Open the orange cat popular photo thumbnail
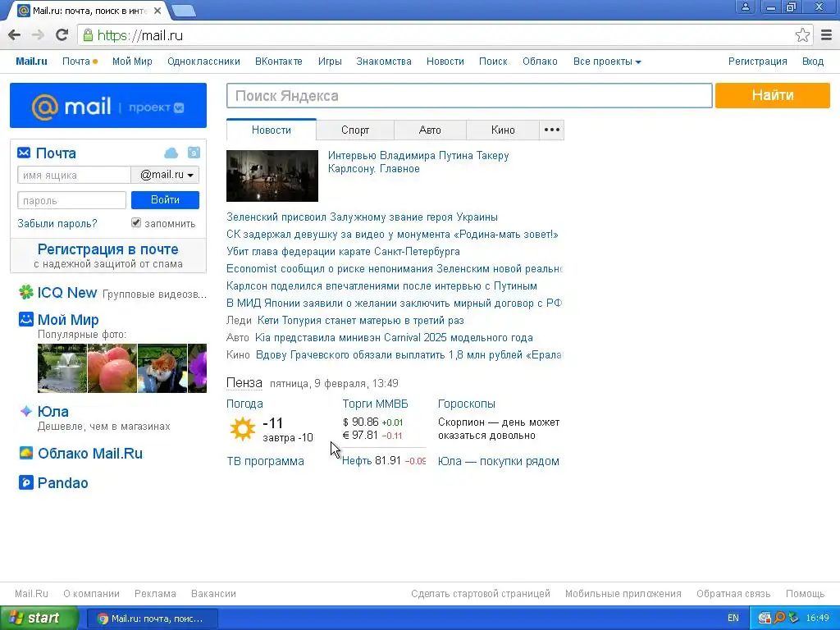This screenshot has height=630, width=840. [162, 368]
